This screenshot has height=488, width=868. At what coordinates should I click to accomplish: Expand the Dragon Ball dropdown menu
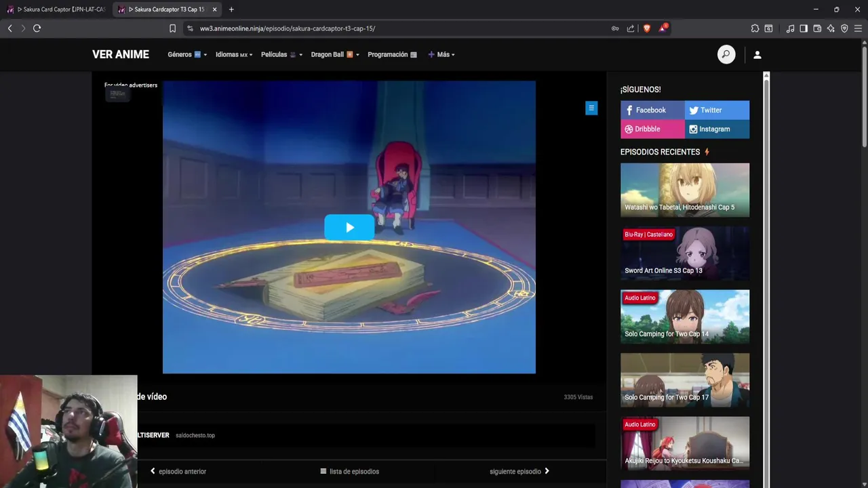(335, 55)
